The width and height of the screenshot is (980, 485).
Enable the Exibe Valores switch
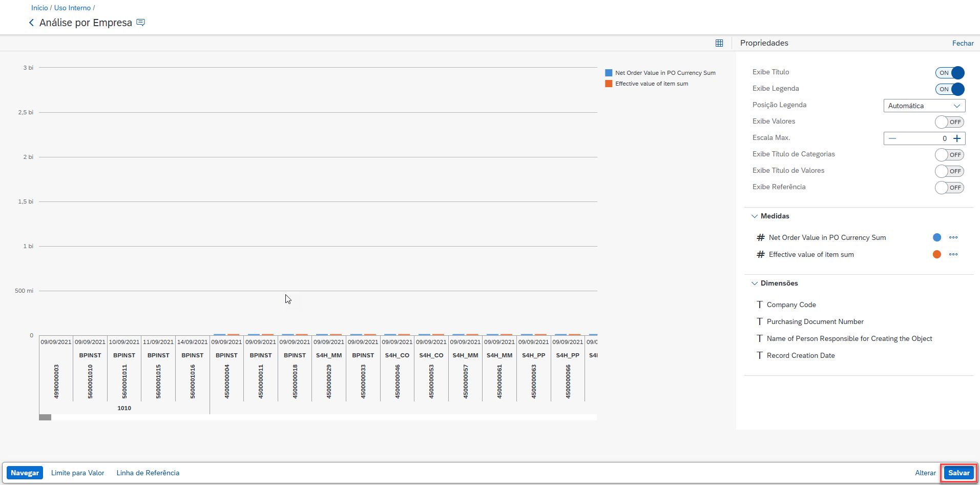[949, 122]
